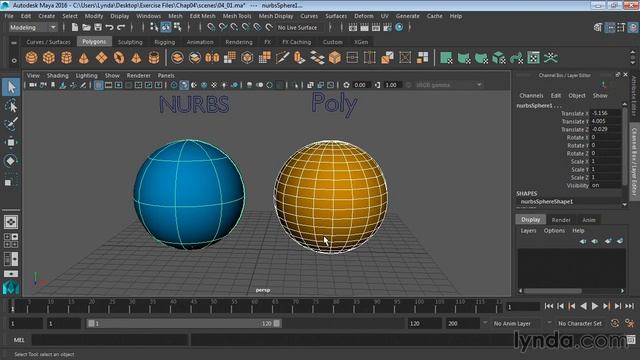Click the Save Scene disk icon
Screen dimensions: 640x360
[x=98, y=27]
